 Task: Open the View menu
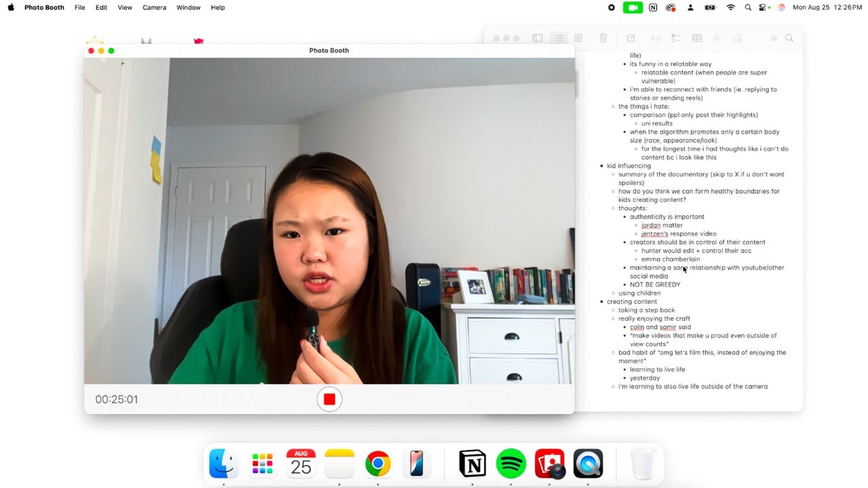[125, 7]
